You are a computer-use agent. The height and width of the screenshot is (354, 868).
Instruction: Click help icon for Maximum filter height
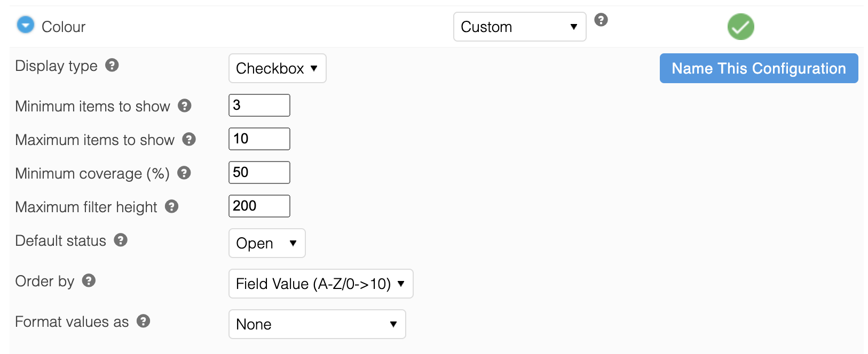(x=171, y=206)
